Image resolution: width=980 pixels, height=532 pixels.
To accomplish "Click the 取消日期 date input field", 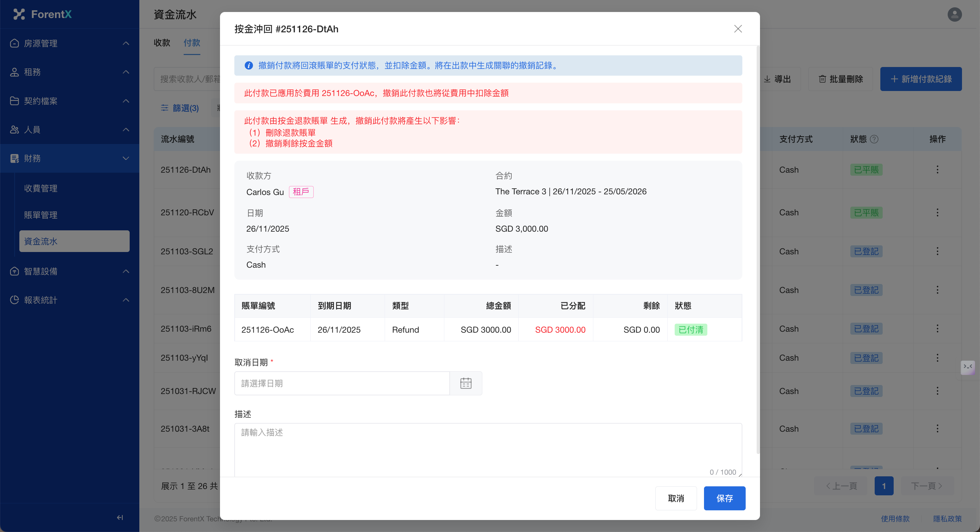I will pyautogui.click(x=342, y=383).
